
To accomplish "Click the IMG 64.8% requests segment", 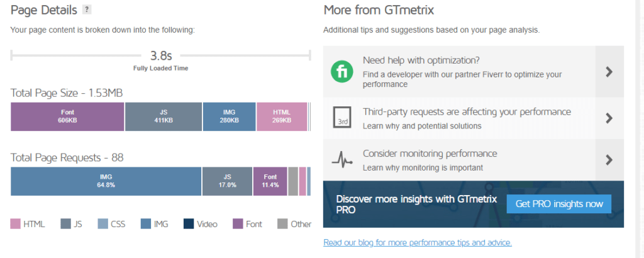I will (106, 181).
